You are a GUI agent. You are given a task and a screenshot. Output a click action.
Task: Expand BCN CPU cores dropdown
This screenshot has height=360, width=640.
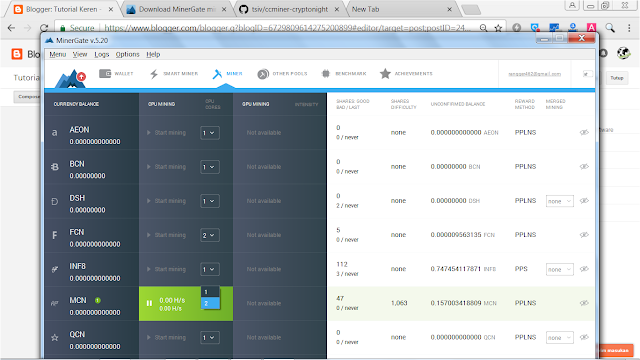(x=210, y=167)
